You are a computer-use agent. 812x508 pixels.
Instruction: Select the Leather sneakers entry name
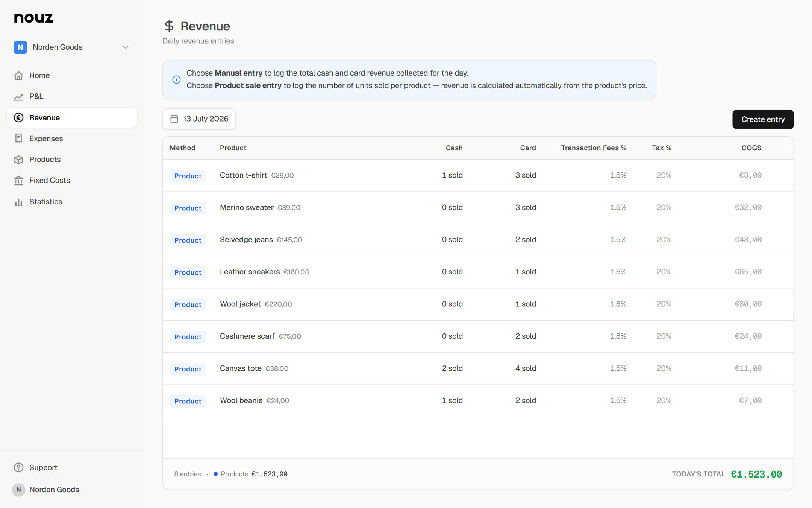click(250, 272)
